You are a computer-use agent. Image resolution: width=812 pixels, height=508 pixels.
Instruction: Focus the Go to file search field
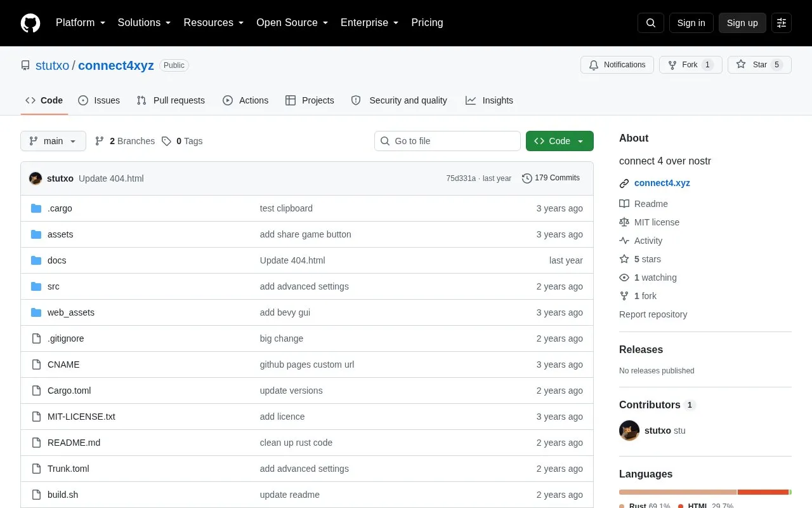(447, 141)
